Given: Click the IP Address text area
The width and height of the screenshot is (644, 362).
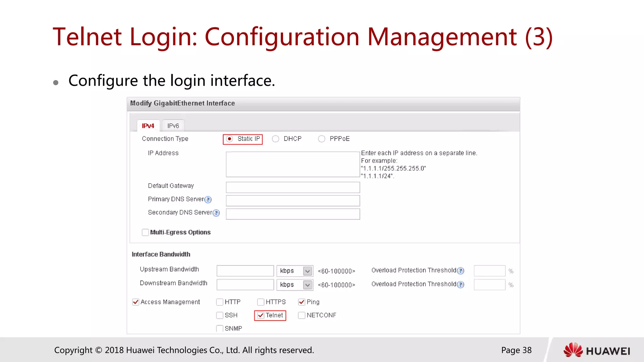Looking at the screenshot, I should click(293, 164).
